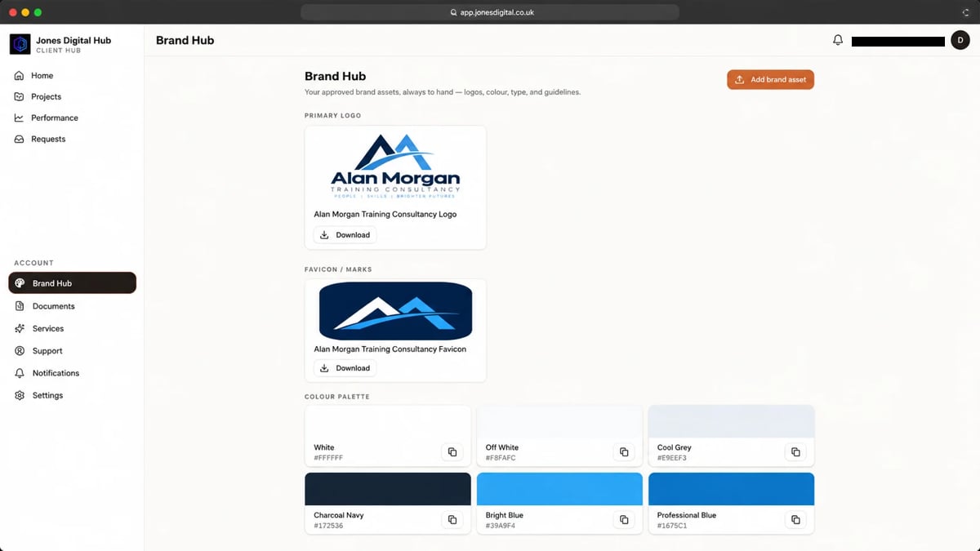Click the "#E9EEF3" hex value text

[672, 458]
